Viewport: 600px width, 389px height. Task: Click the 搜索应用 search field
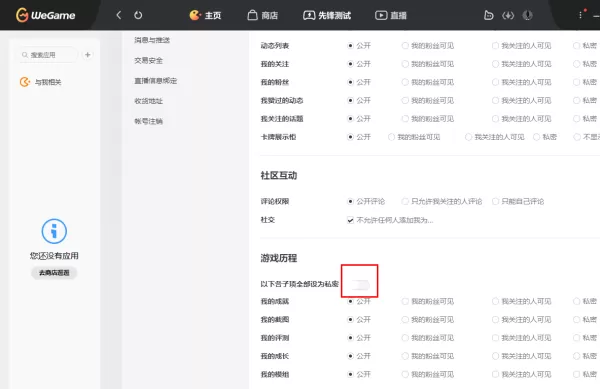coord(48,55)
